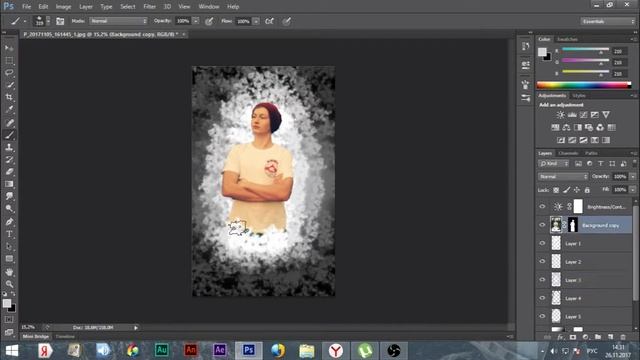The width and height of the screenshot is (640, 360).
Task: Add Brightness/Contrast adjustment icon
Action: [x=561, y=115]
